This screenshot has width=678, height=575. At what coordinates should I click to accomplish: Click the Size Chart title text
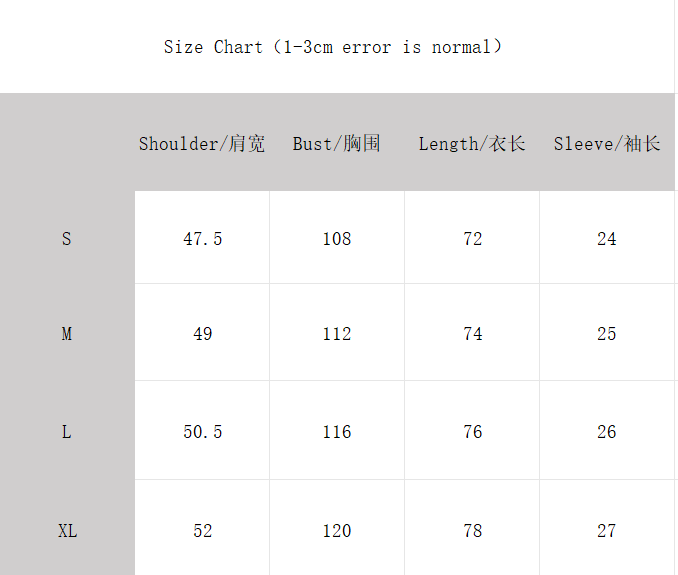[x=333, y=47]
